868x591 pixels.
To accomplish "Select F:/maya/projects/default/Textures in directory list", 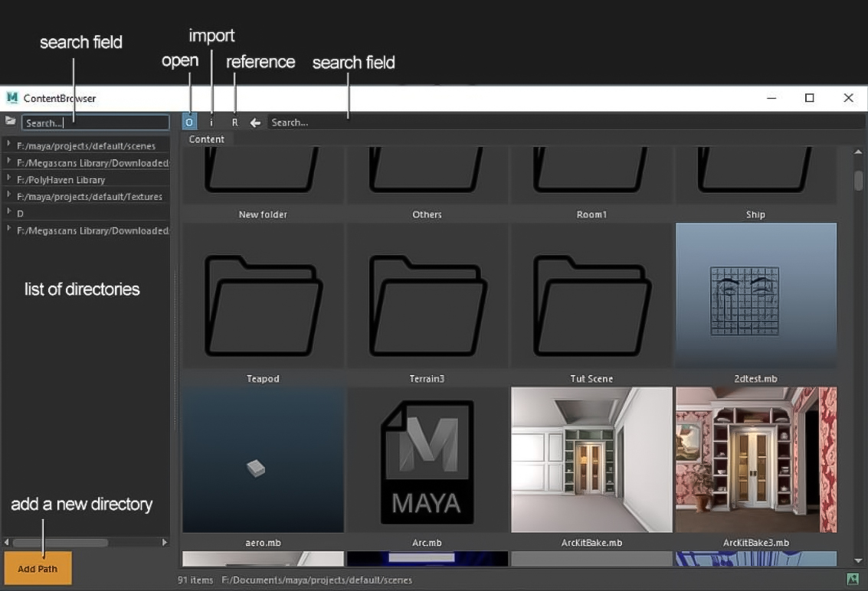I will (90, 197).
